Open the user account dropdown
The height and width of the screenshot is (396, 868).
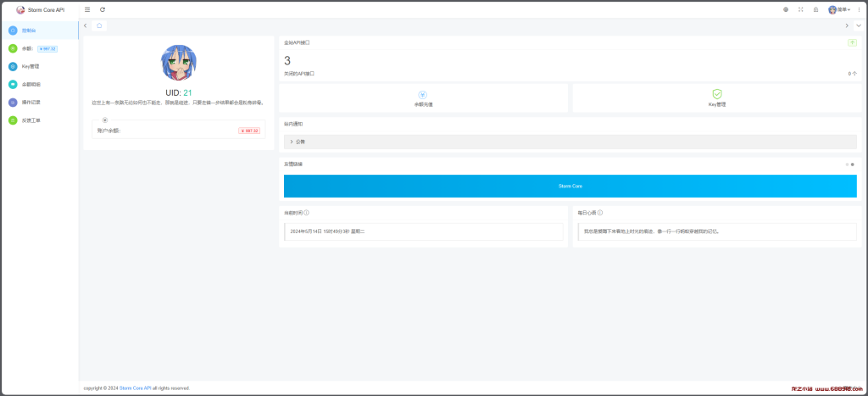pyautogui.click(x=839, y=9)
